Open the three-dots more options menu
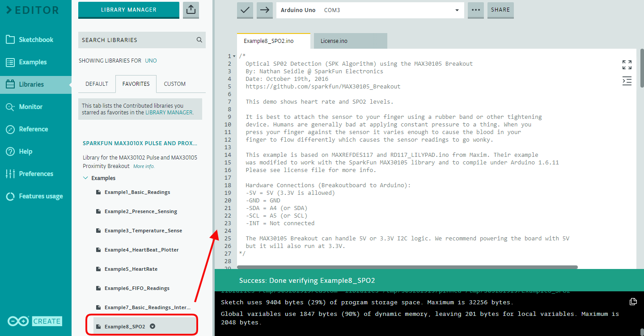 pos(476,10)
